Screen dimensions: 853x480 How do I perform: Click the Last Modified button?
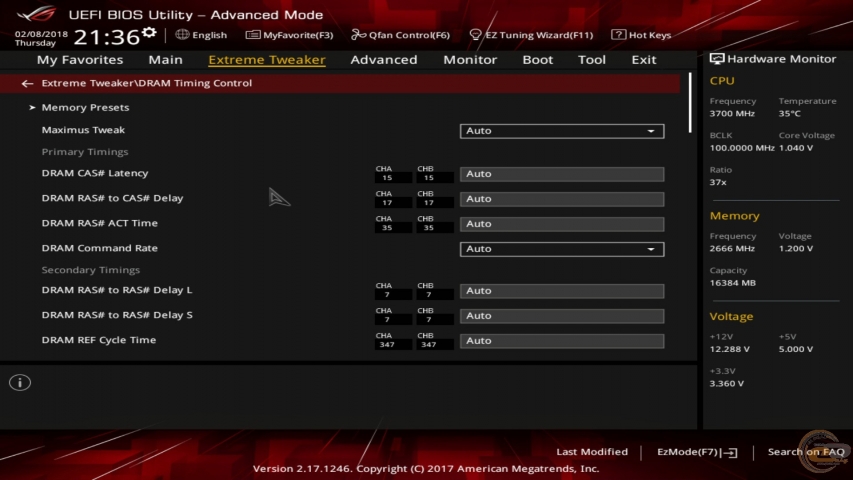592,452
